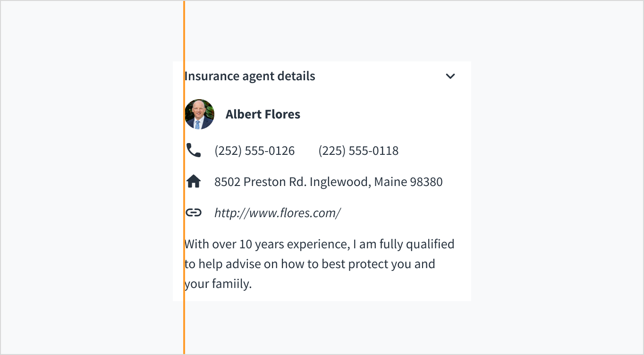
Task: Click the phone handset icon
Action: (194, 151)
